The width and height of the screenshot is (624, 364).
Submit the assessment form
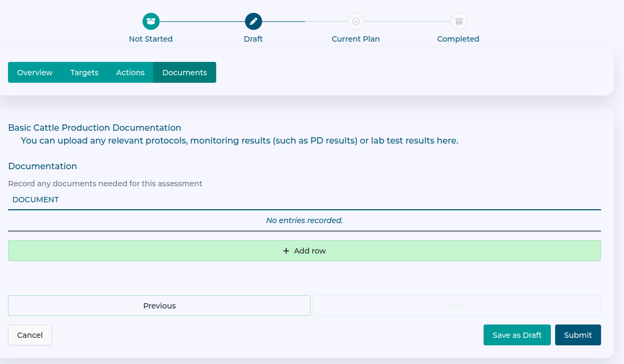coord(578,335)
